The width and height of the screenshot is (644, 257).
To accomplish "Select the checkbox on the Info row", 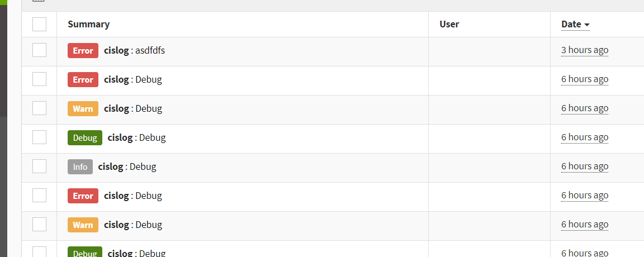I will tap(40, 166).
